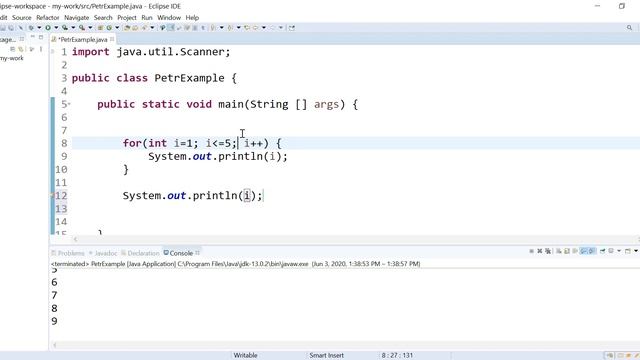Toggle Word Wrap in console toolbar

(x=575, y=251)
